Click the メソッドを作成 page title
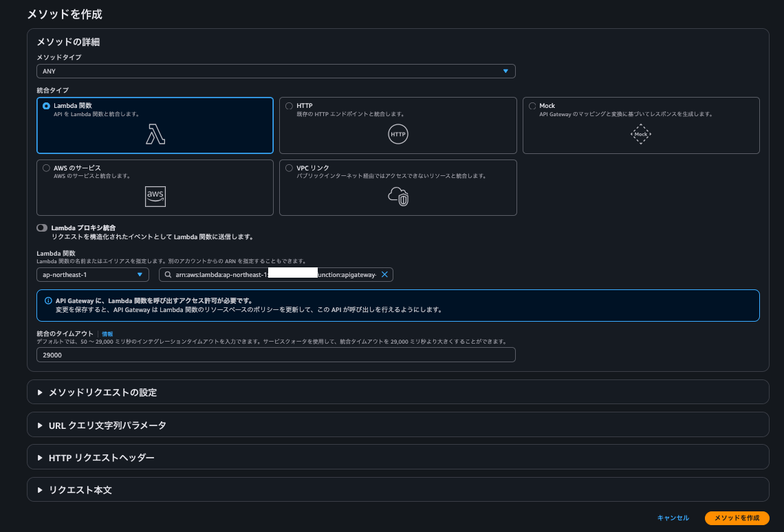 pos(65,14)
